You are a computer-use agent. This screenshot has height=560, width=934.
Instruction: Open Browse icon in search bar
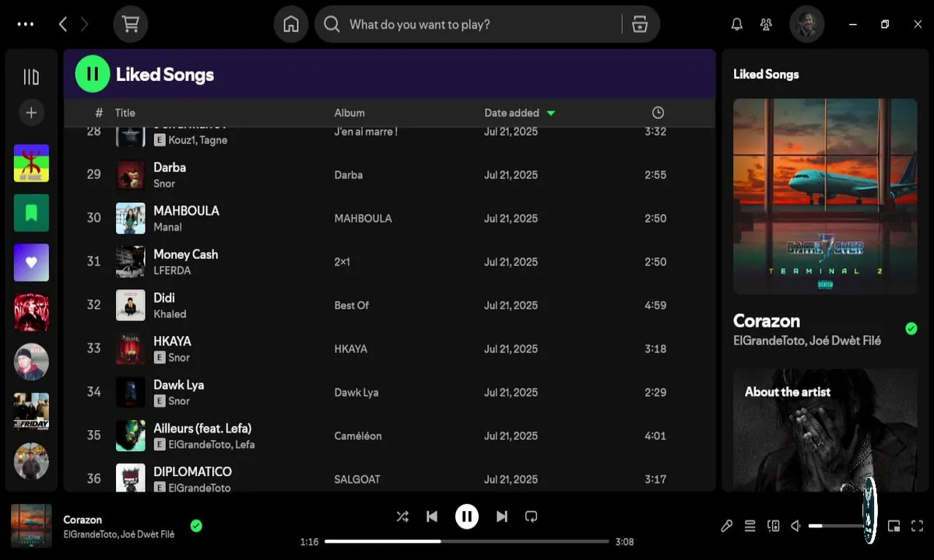[640, 24]
